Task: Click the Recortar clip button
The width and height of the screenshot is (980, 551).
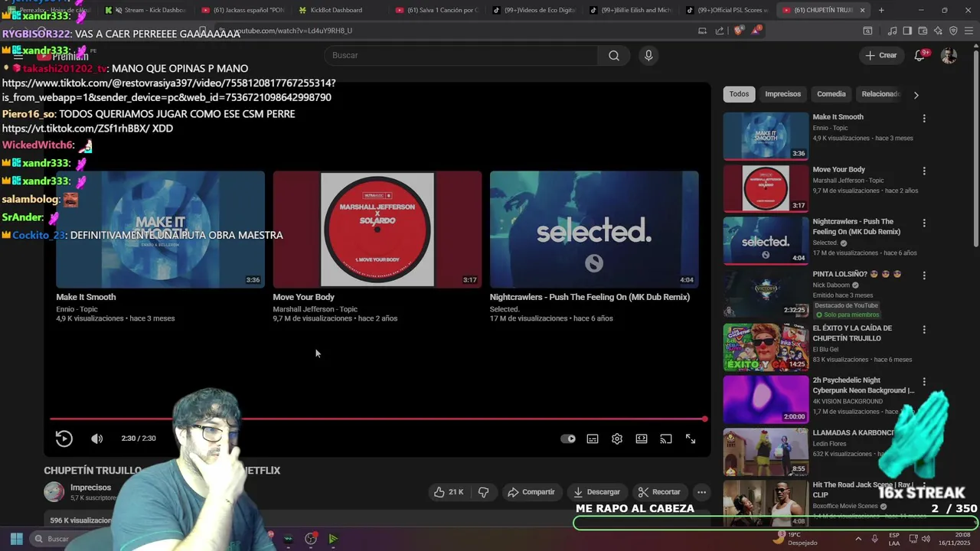Action: tap(659, 492)
